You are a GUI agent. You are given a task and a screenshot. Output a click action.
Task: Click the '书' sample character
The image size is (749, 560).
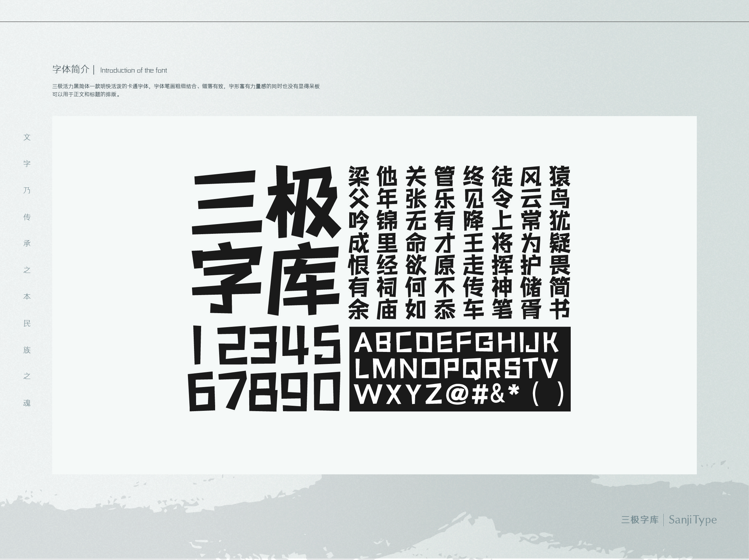click(x=559, y=309)
